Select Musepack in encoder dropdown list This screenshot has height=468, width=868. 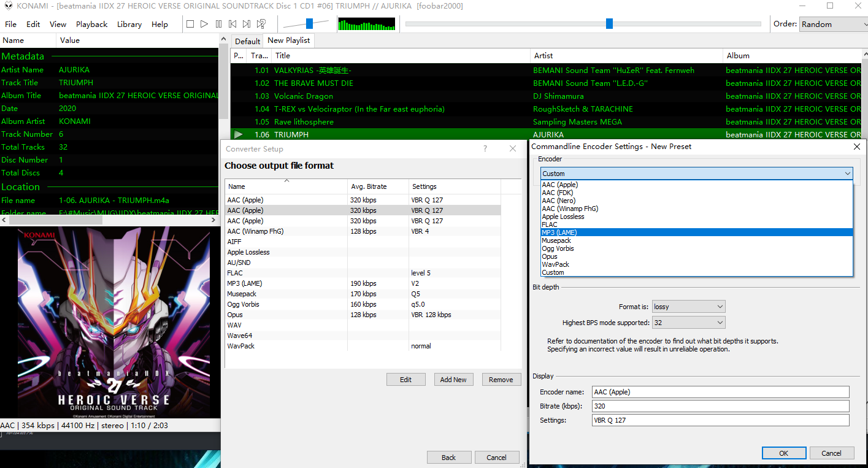click(697, 240)
